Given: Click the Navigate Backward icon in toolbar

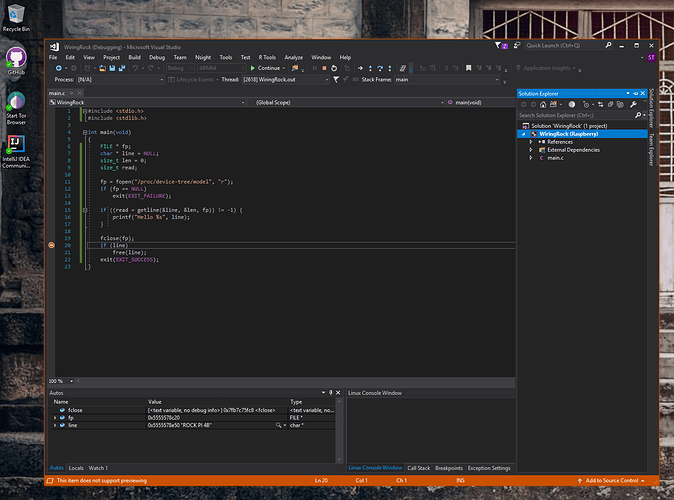Looking at the screenshot, I should coord(58,68).
